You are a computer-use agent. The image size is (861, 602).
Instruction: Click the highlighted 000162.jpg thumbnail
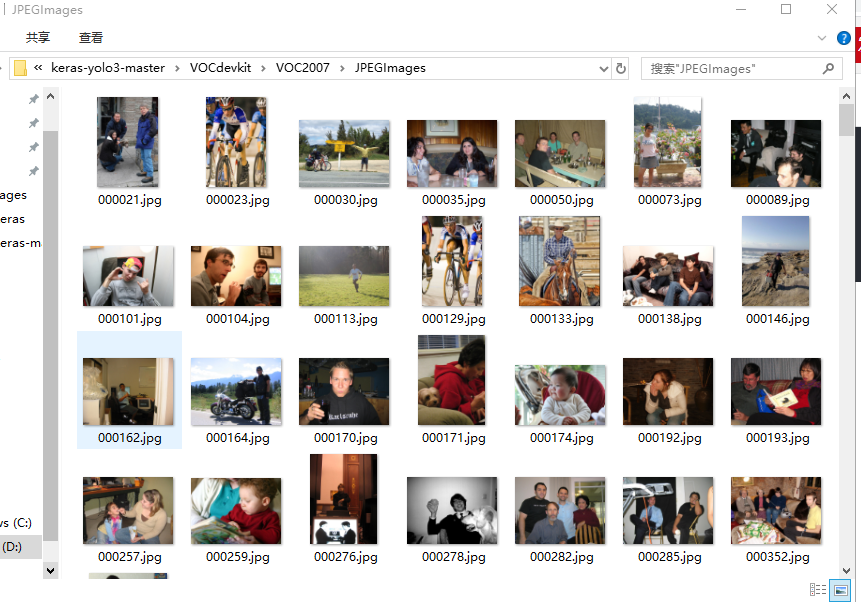pyautogui.click(x=128, y=392)
